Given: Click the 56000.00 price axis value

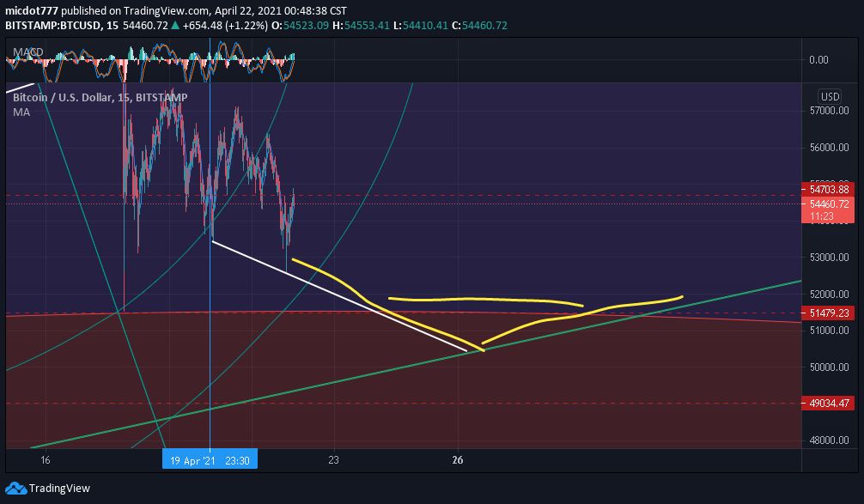Looking at the screenshot, I should pos(829,148).
